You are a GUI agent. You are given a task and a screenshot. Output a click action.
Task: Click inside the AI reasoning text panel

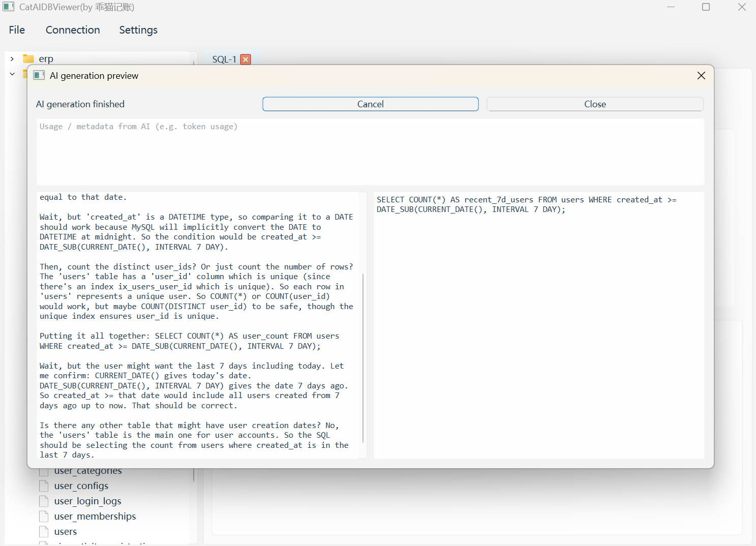click(x=199, y=325)
